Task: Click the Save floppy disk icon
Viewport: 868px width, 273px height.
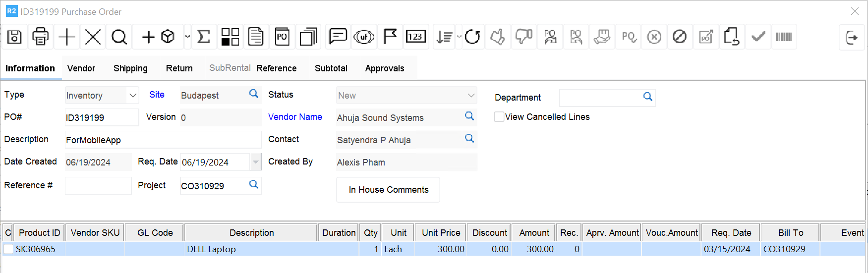Action: pyautogui.click(x=14, y=37)
